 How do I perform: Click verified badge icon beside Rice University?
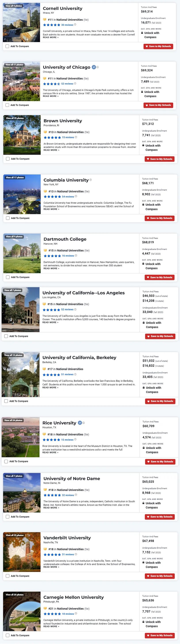(80, 423)
